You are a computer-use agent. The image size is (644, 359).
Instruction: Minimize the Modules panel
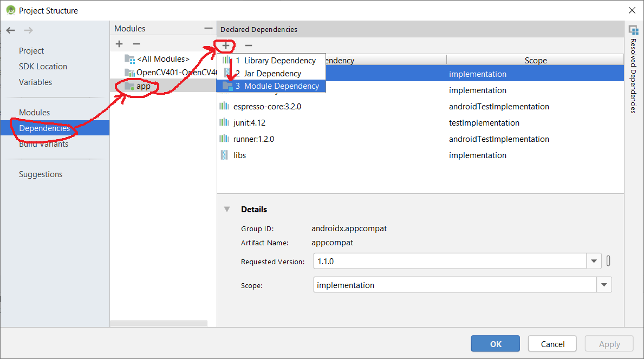208,28
